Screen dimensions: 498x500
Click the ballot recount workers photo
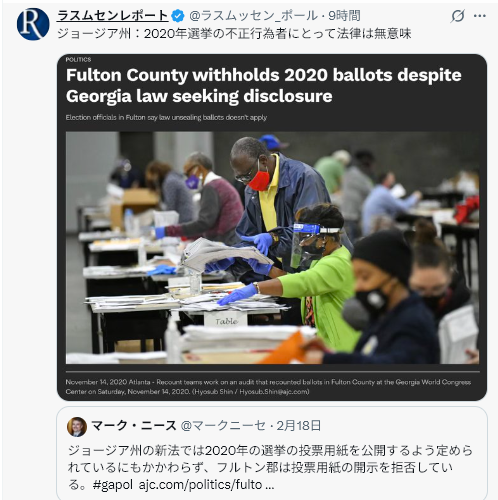coord(272,248)
